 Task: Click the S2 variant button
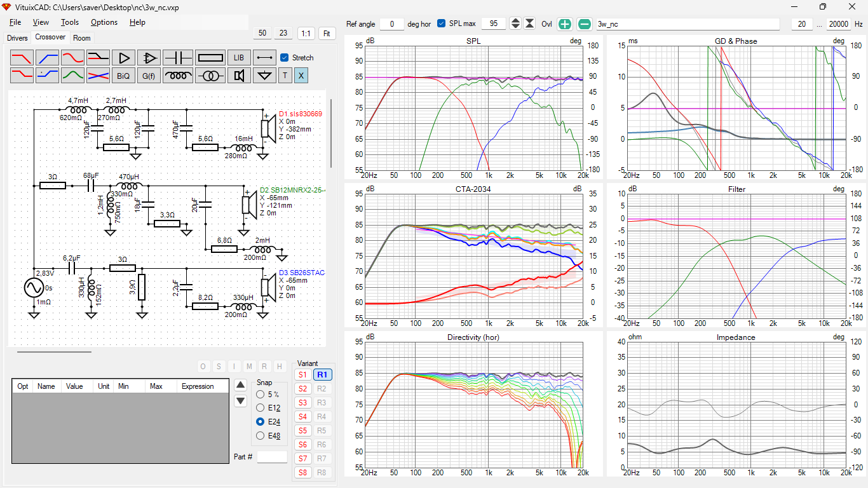coord(302,389)
